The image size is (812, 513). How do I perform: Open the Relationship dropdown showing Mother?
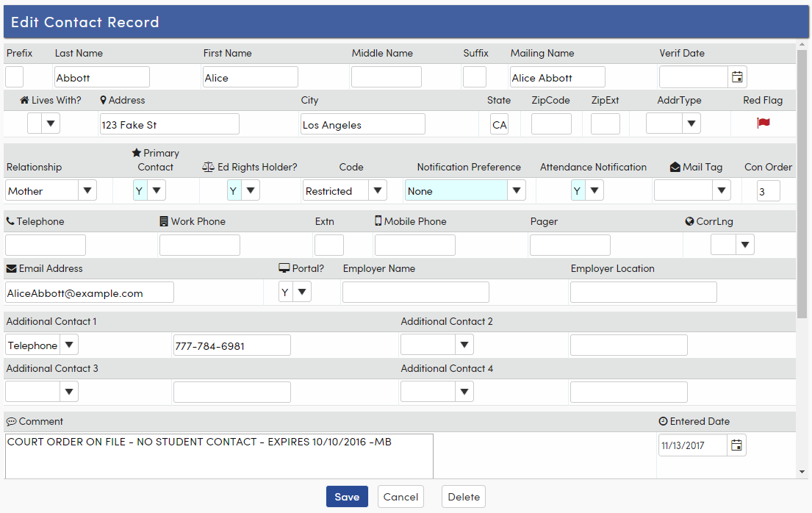point(88,190)
